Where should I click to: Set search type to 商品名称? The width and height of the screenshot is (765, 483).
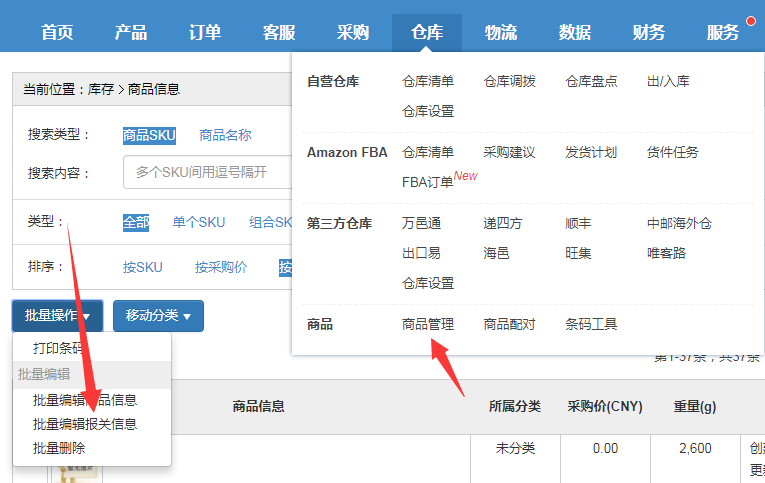click(x=225, y=135)
